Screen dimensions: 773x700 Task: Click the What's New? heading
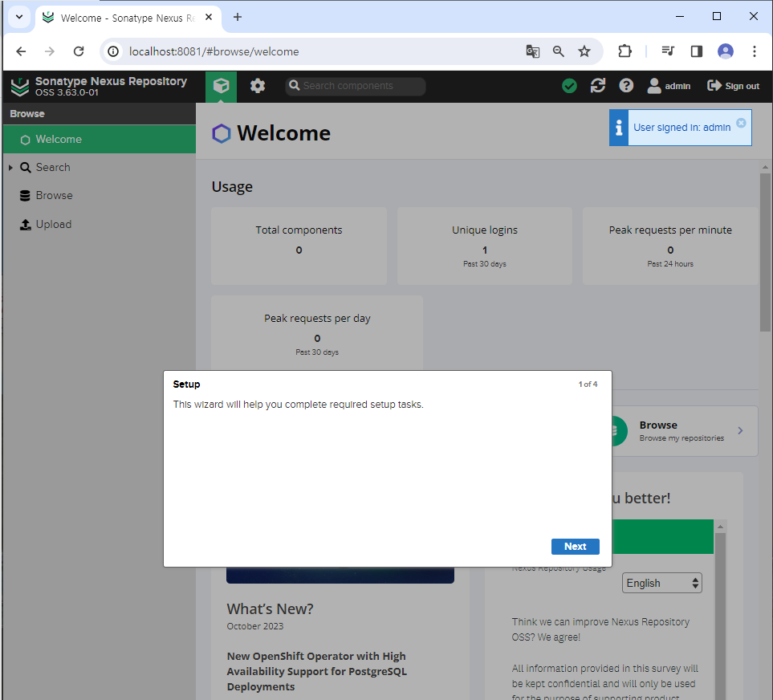pyautogui.click(x=270, y=608)
